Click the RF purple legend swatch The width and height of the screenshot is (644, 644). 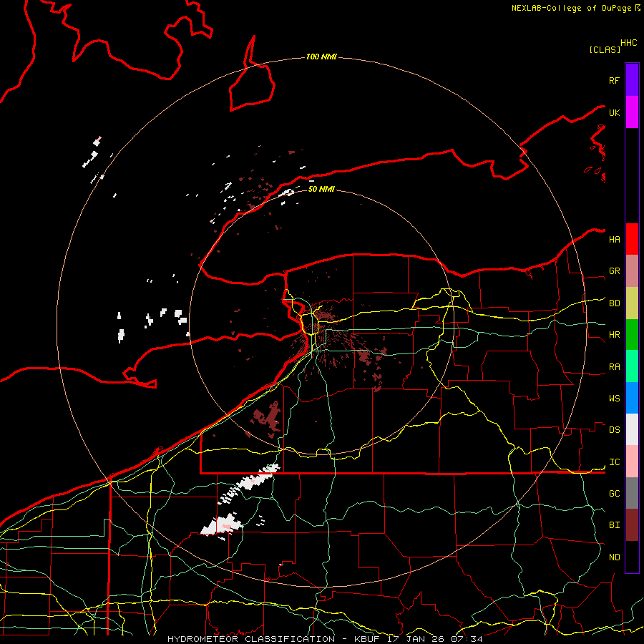tap(632, 80)
